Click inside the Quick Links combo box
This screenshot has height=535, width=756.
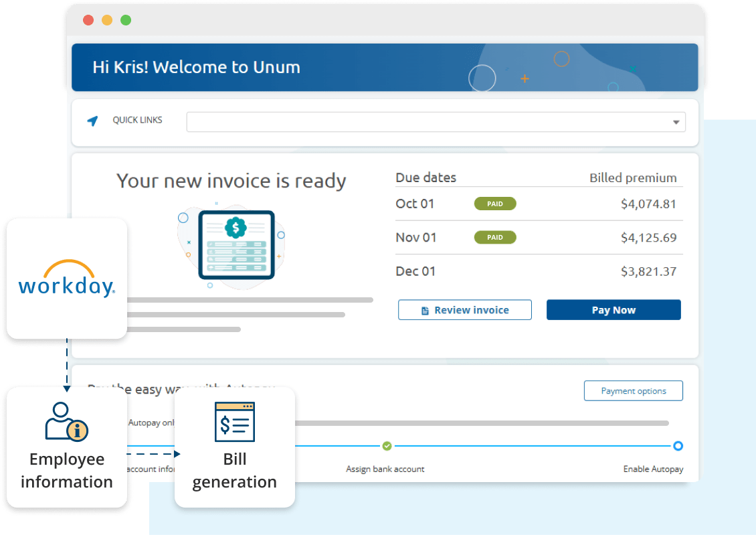(428, 122)
